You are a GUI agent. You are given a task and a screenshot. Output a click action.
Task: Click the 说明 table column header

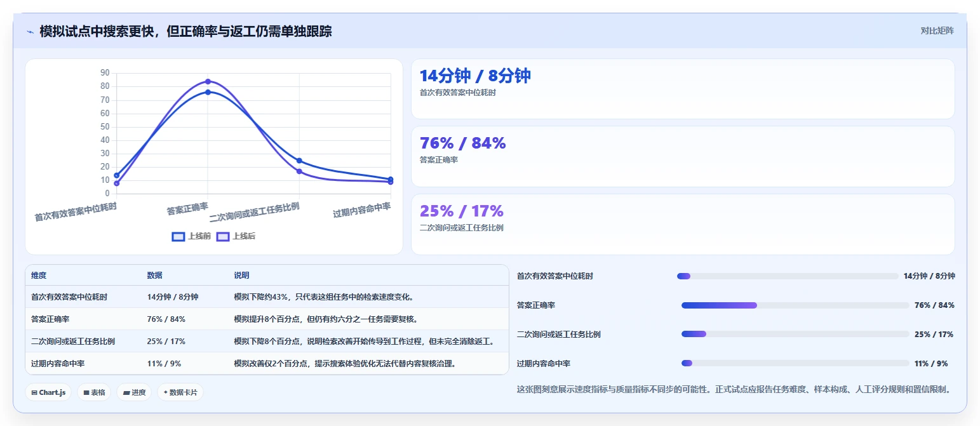(241, 276)
